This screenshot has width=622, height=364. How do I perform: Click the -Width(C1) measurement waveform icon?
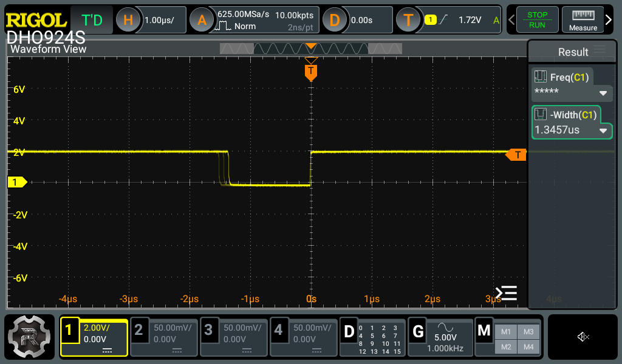pos(540,115)
